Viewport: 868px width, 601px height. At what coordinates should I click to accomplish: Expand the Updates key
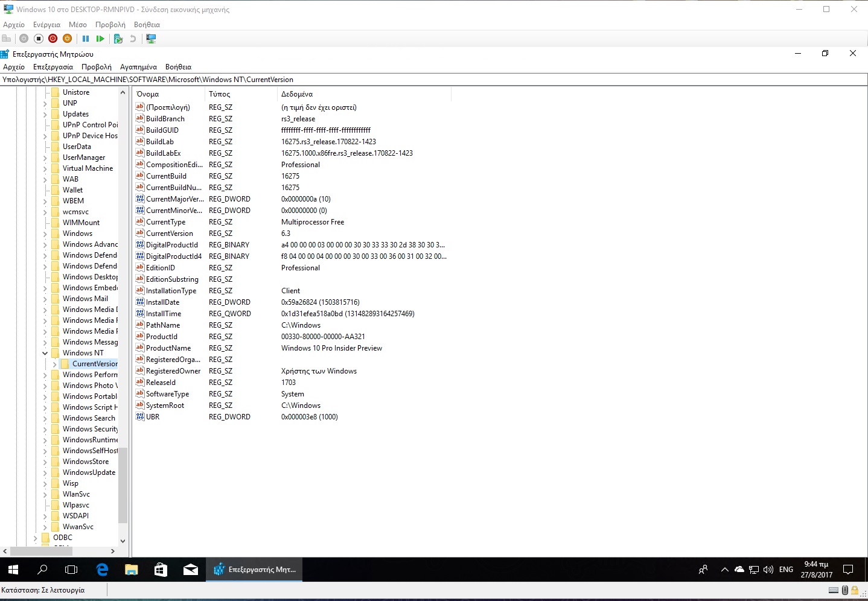[x=45, y=114]
